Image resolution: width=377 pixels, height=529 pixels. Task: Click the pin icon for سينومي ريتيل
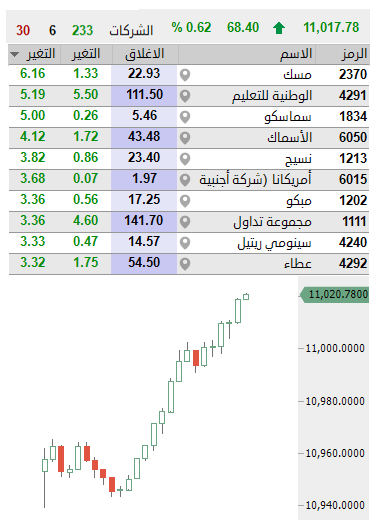(185, 243)
